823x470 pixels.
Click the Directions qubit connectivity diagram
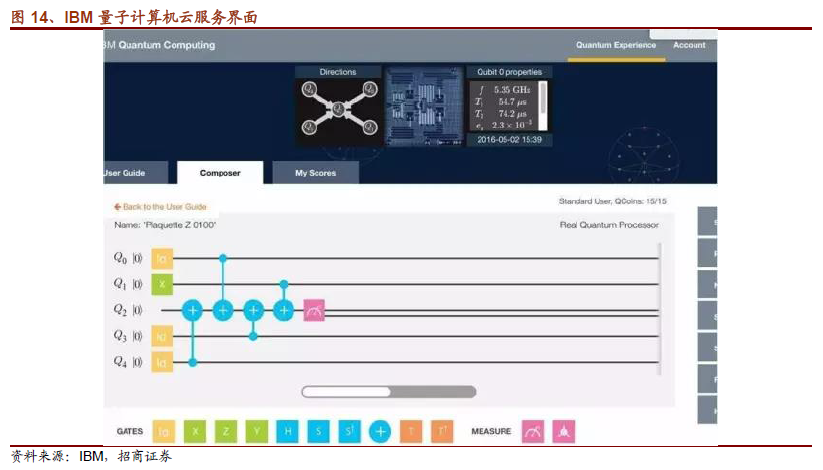[x=339, y=111]
